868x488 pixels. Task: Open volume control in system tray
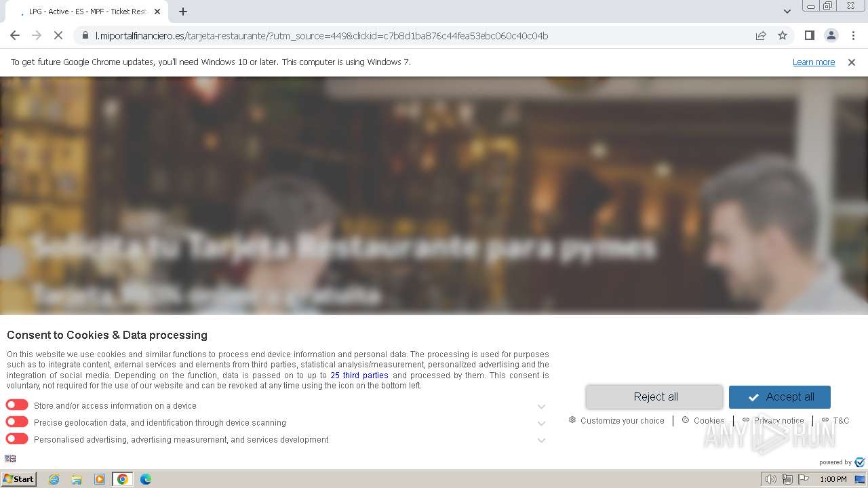tap(770, 479)
